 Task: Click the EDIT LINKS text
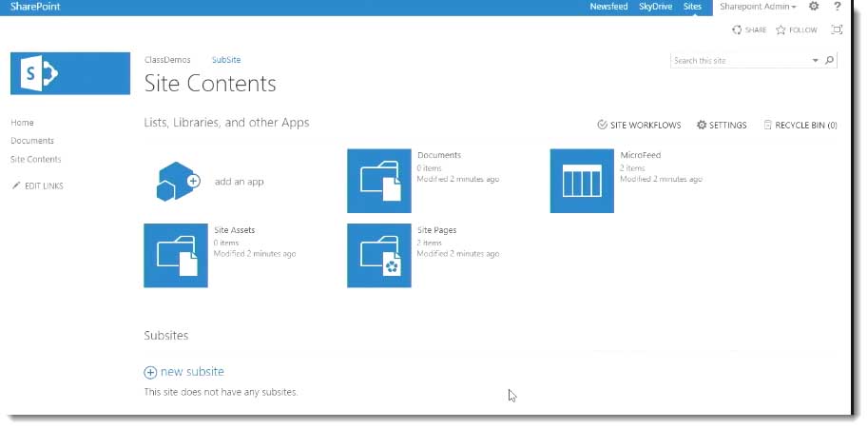[45, 186]
